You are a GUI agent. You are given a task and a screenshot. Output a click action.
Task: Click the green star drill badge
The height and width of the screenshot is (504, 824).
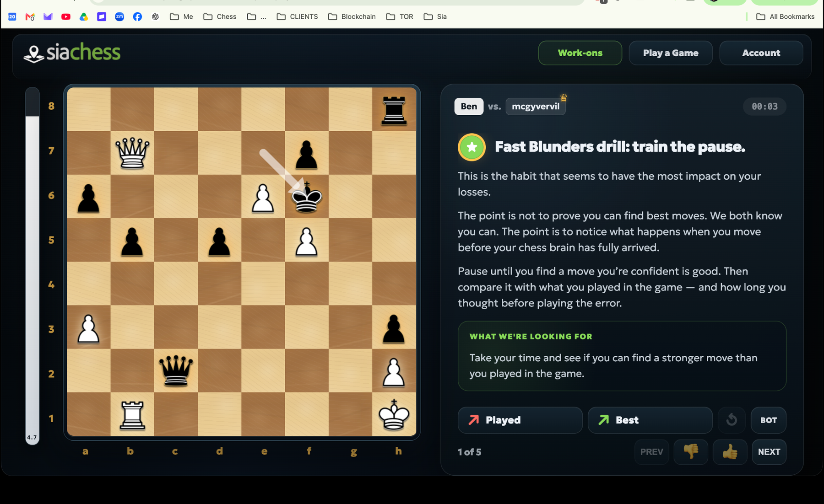pyautogui.click(x=472, y=147)
